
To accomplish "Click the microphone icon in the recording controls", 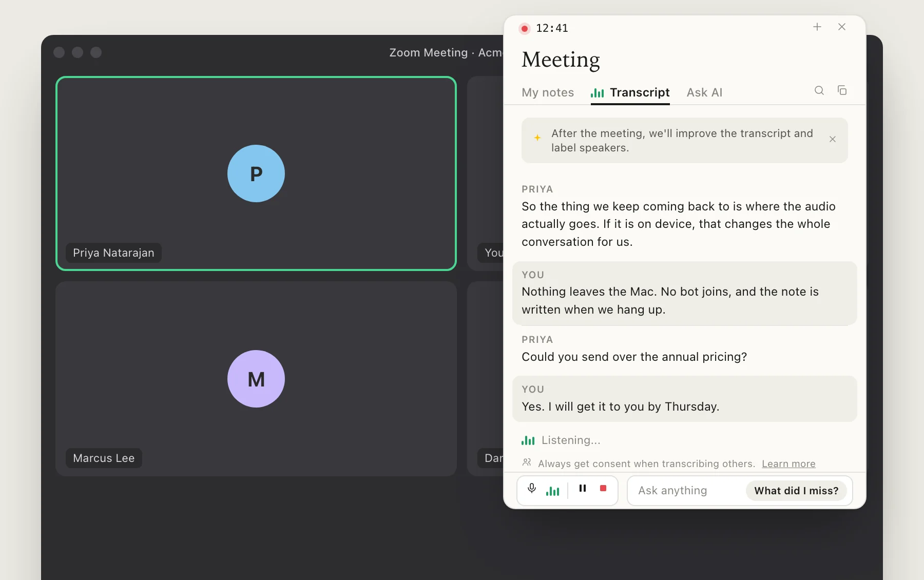I will pyautogui.click(x=532, y=489).
